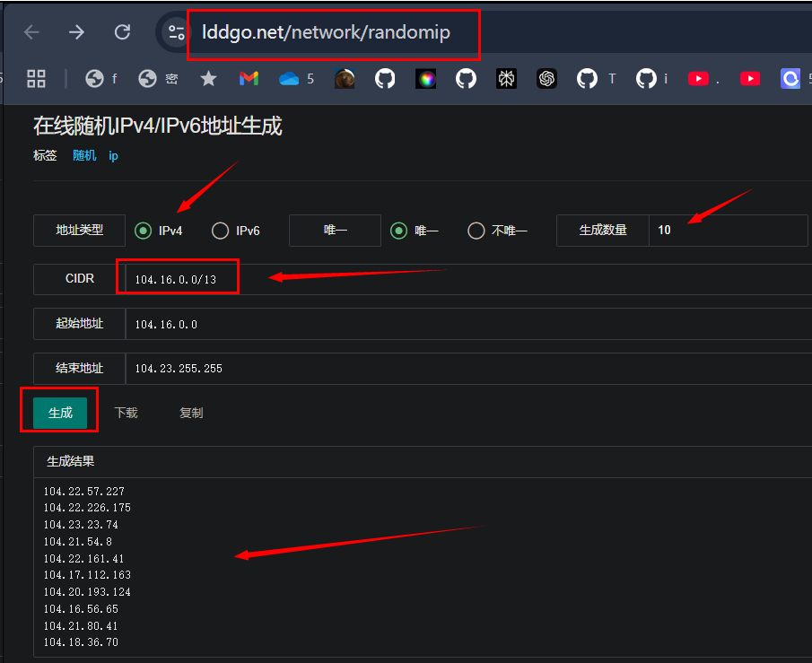Choose the 不唯一 radio option
This screenshot has height=663, width=812.
476,231
